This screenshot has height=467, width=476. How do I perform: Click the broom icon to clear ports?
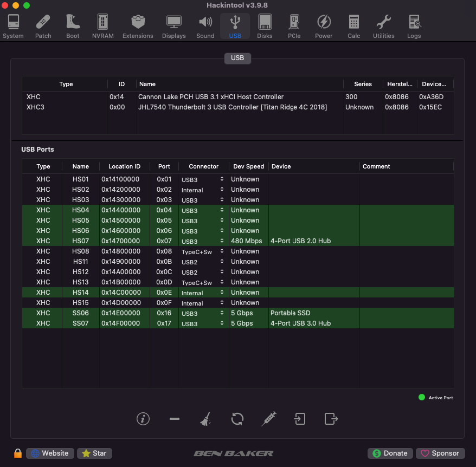205,419
